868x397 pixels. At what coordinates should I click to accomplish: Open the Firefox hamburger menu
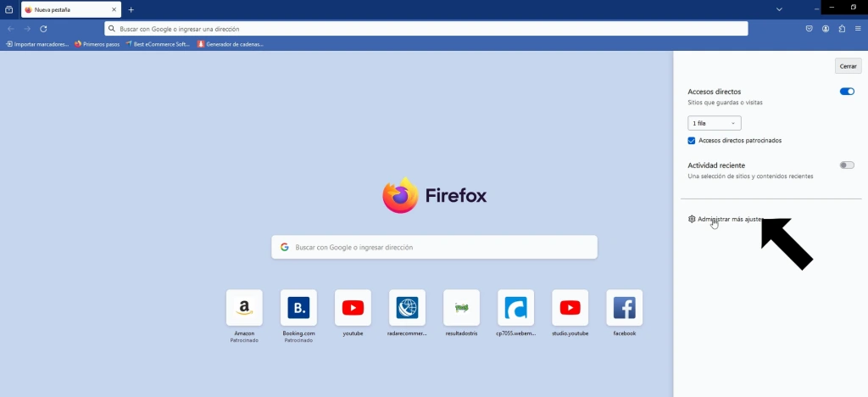(x=858, y=29)
